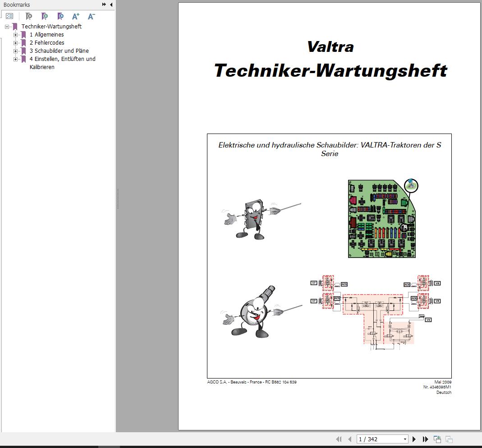Viewport: 482px width, 448px height.
Task: Click the Mai 2009 date text
Action: coord(443,382)
